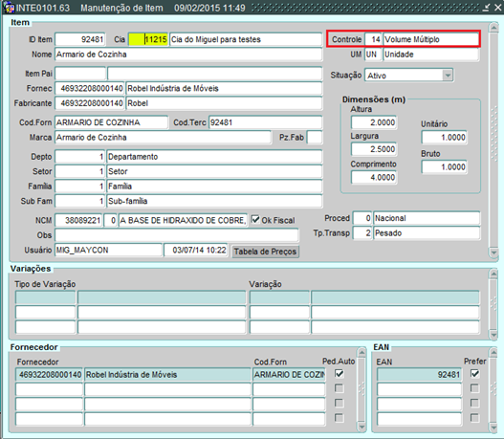The image size is (504, 439).
Task: Open the Situação dropdown showing Ativo
Action: (448, 76)
